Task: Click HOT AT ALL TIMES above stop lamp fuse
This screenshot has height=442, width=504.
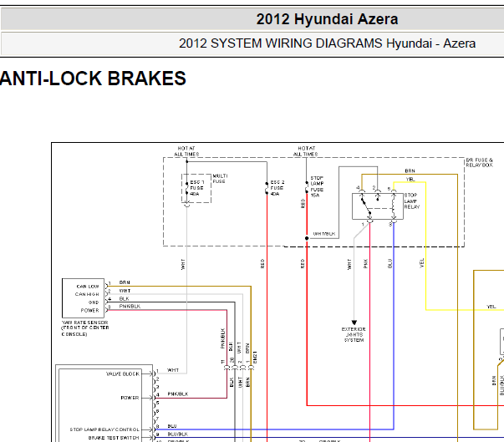Action: [x=306, y=151]
